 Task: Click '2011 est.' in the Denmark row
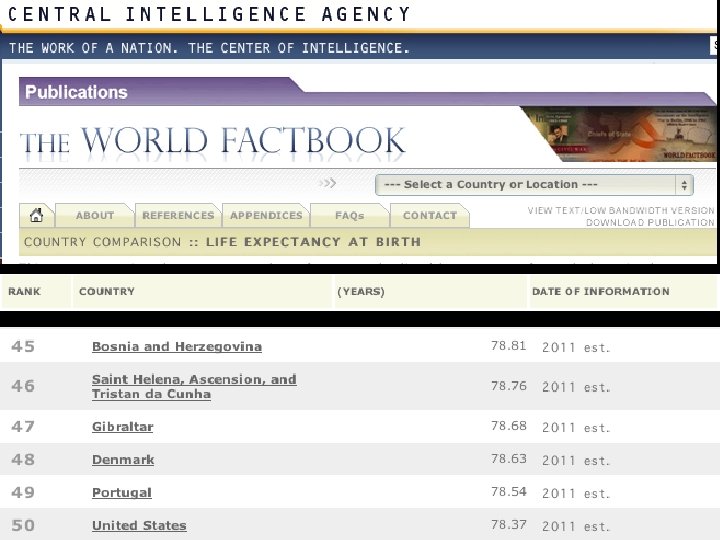tap(576, 461)
